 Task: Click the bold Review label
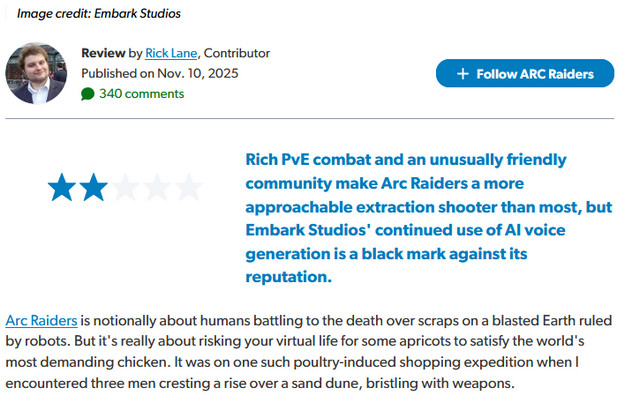103,53
